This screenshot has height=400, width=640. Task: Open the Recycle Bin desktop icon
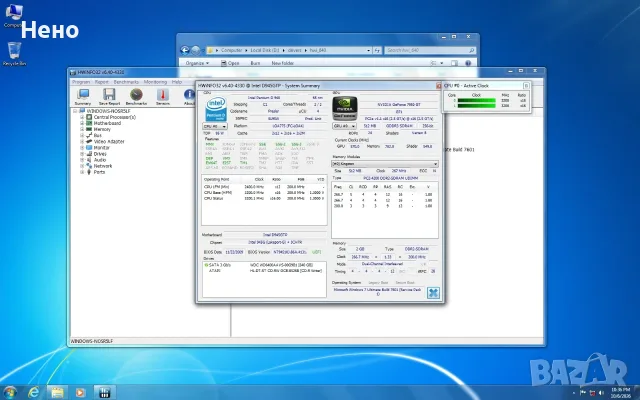tap(14, 54)
